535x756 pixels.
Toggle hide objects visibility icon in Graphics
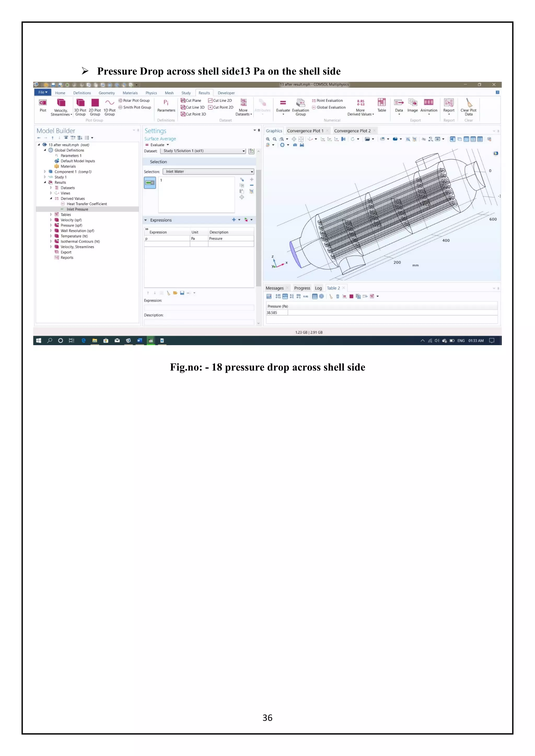pos(424,139)
